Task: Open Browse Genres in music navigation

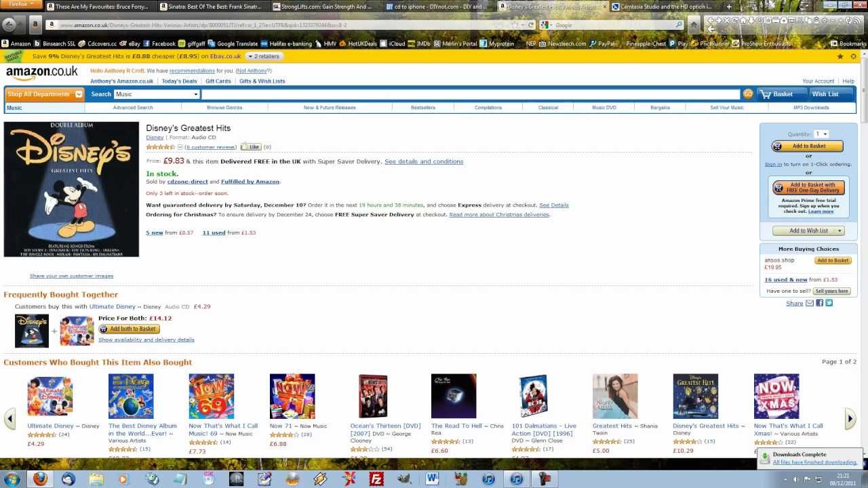Action: (224, 108)
